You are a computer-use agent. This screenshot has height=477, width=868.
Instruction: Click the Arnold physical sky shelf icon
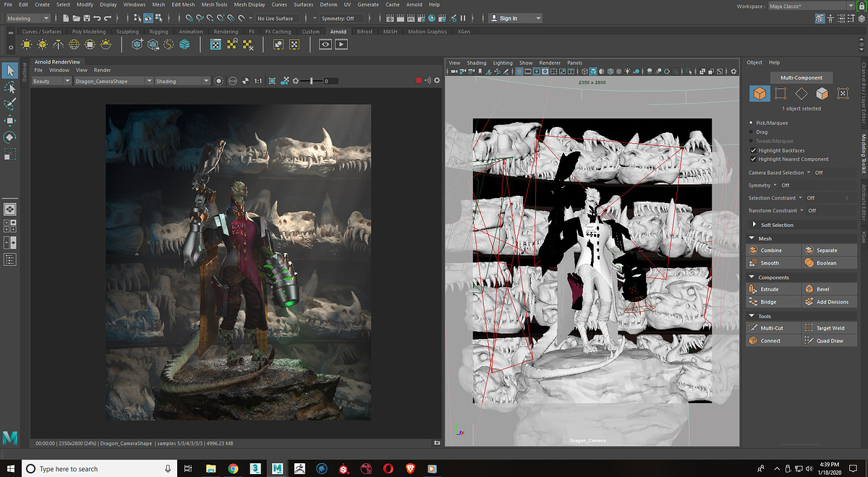click(106, 44)
